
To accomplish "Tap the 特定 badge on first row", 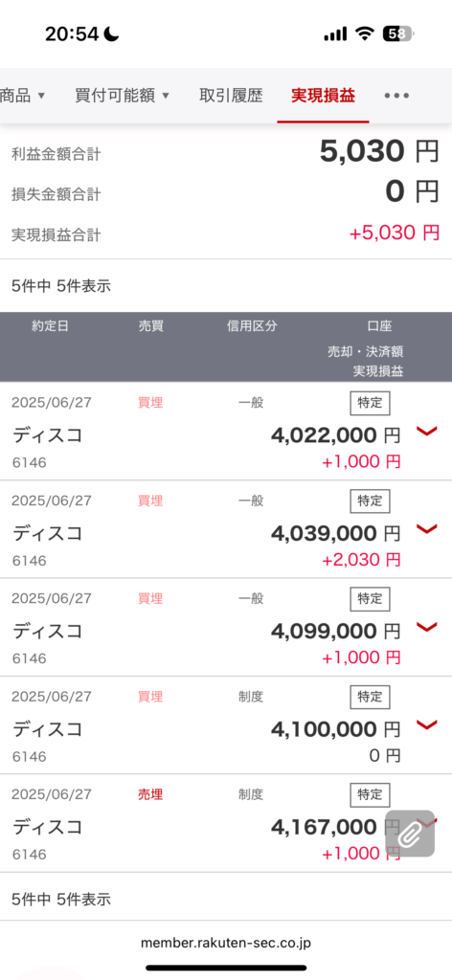I will [370, 403].
